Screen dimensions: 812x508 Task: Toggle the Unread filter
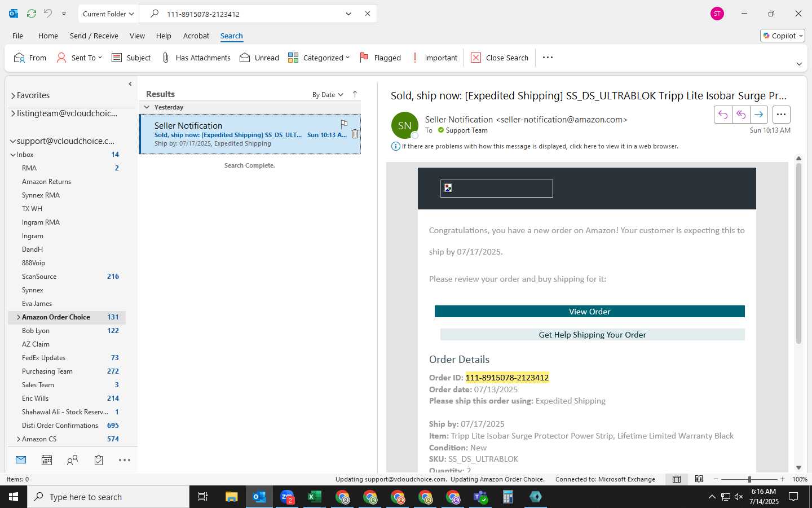[259, 58]
